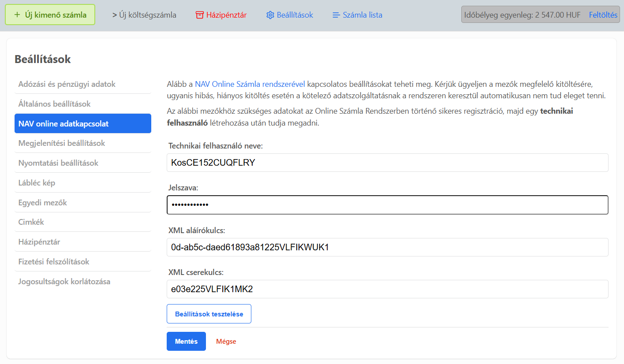
Task: Click Feltöltés link next to balance
Action: click(603, 15)
